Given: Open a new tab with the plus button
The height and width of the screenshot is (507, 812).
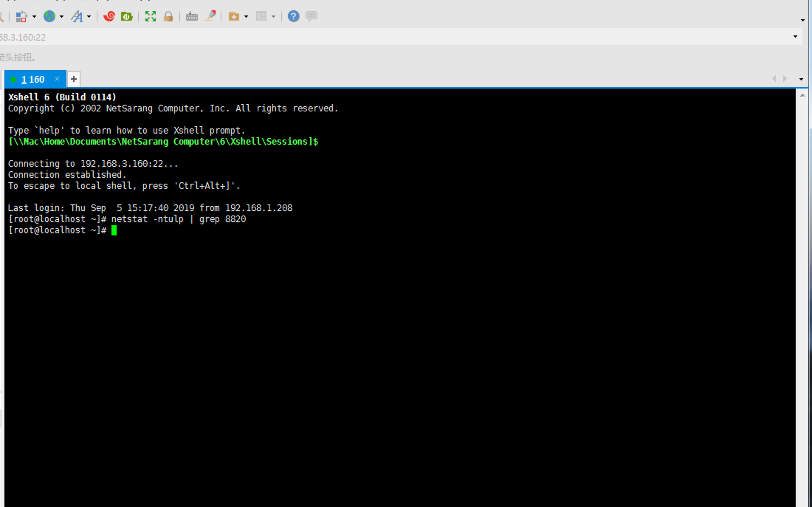Looking at the screenshot, I should point(74,79).
